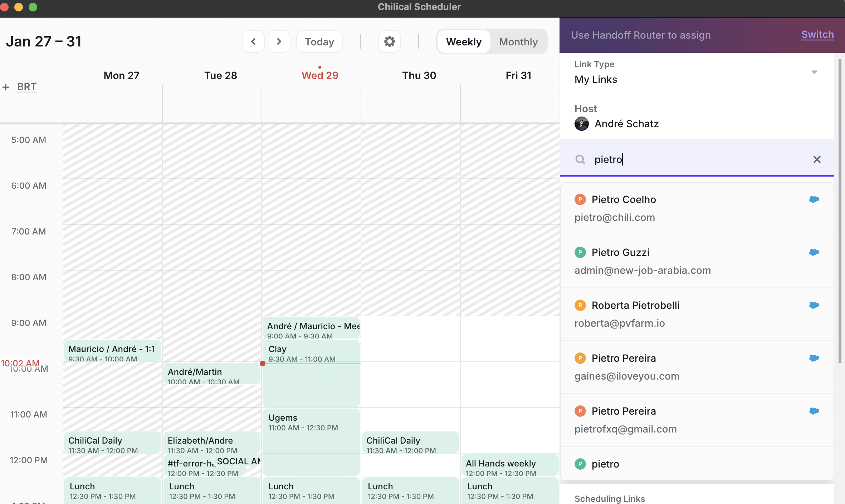Click the search magnifier icon
This screenshot has height=504, width=845.
(x=580, y=159)
